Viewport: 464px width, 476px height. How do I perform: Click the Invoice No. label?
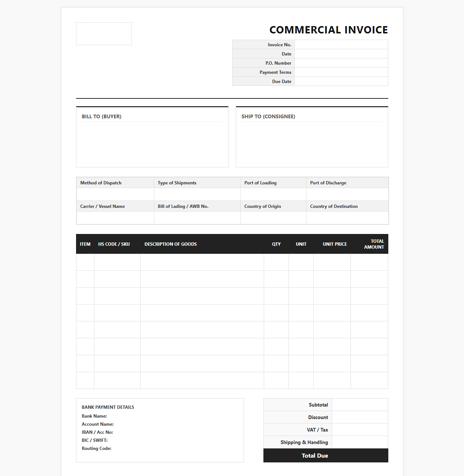pyautogui.click(x=280, y=44)
